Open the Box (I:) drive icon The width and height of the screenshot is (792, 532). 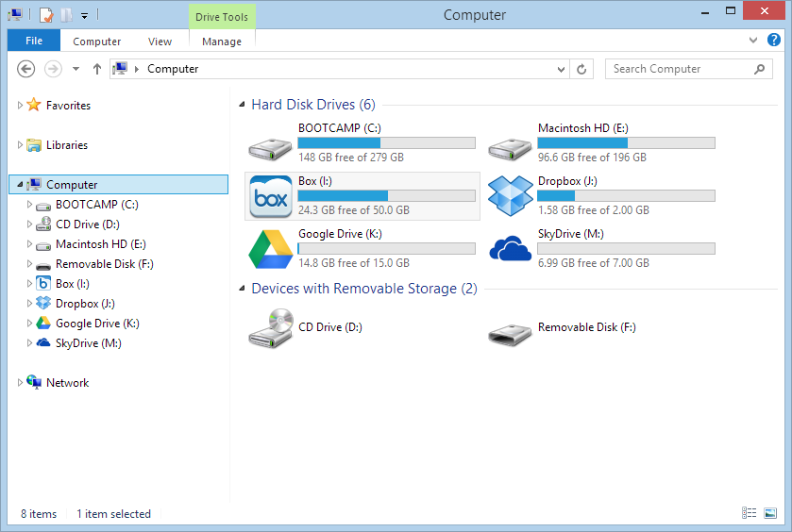pos(271,196)
